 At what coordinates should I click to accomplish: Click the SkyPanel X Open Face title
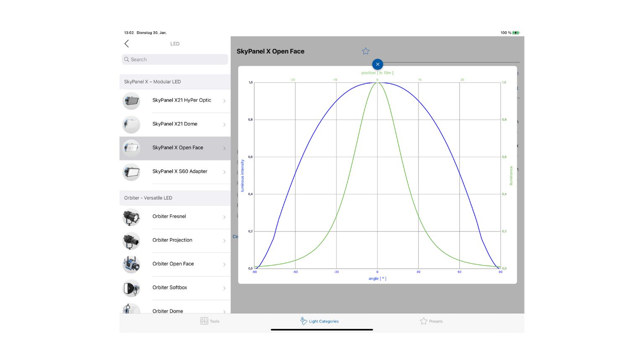(x=270, y=52)
